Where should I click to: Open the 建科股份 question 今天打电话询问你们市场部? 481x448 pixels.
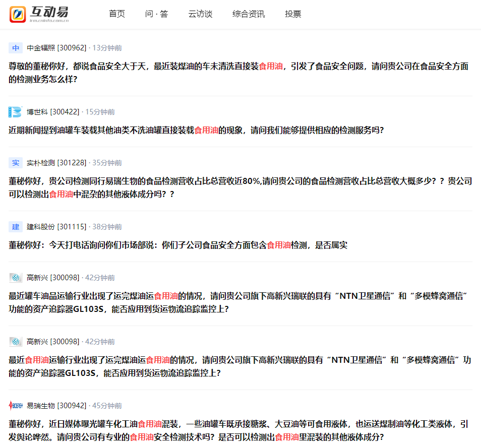178,245
